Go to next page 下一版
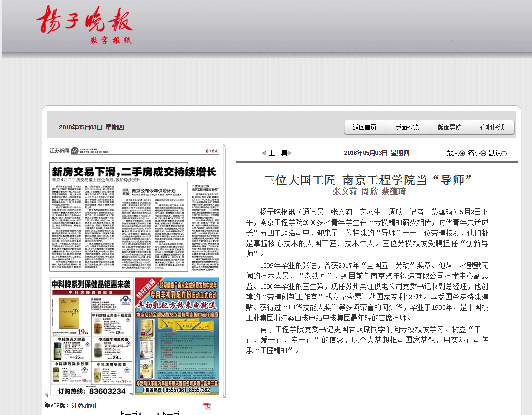 170,413
